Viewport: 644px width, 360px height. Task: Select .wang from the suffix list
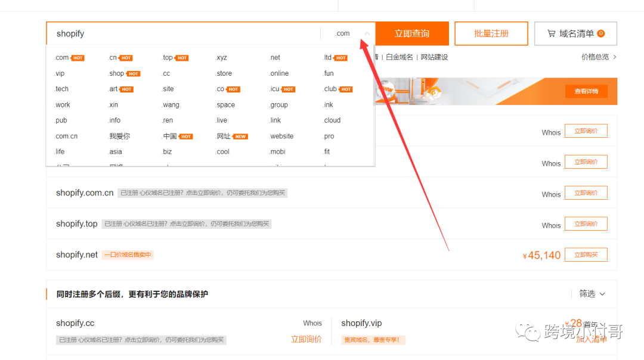(171, 105)
